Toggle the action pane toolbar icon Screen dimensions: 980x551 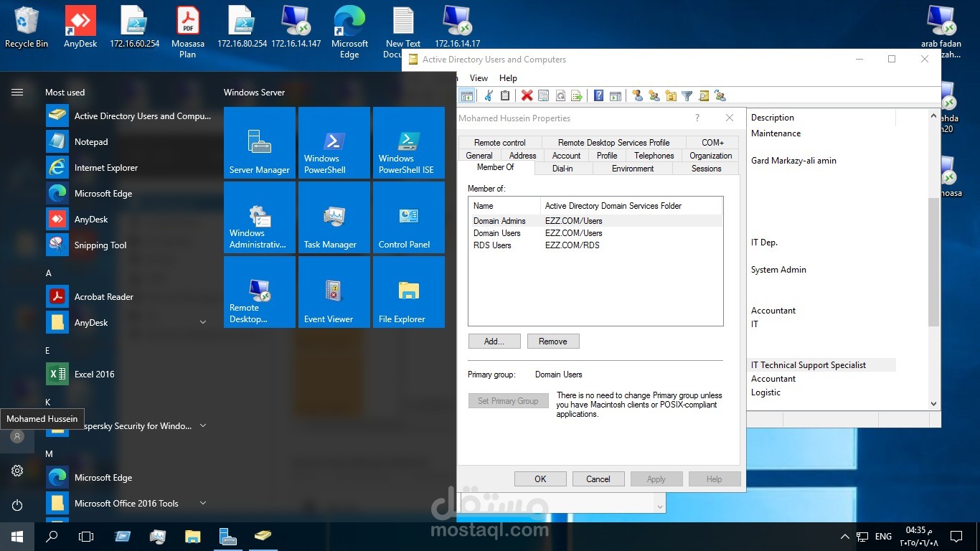616,95
